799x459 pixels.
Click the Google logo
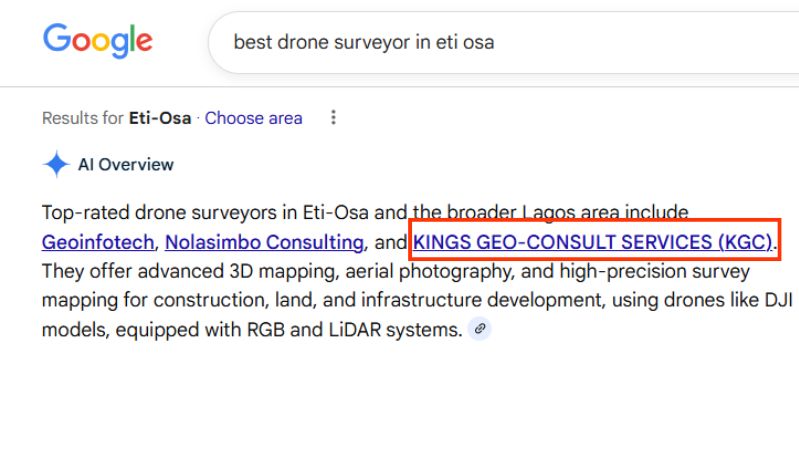pyautogui.click(x=98, y=41)
